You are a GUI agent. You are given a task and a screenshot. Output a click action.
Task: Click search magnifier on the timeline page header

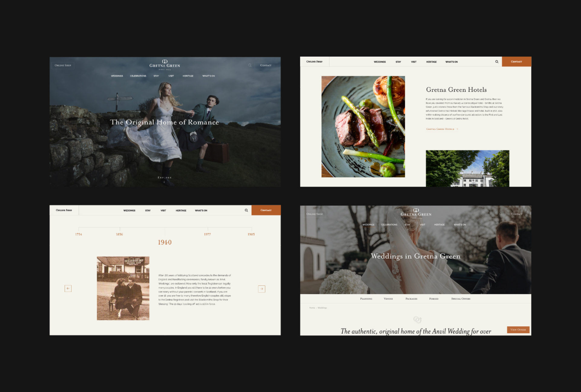click(x=246, y=210)
